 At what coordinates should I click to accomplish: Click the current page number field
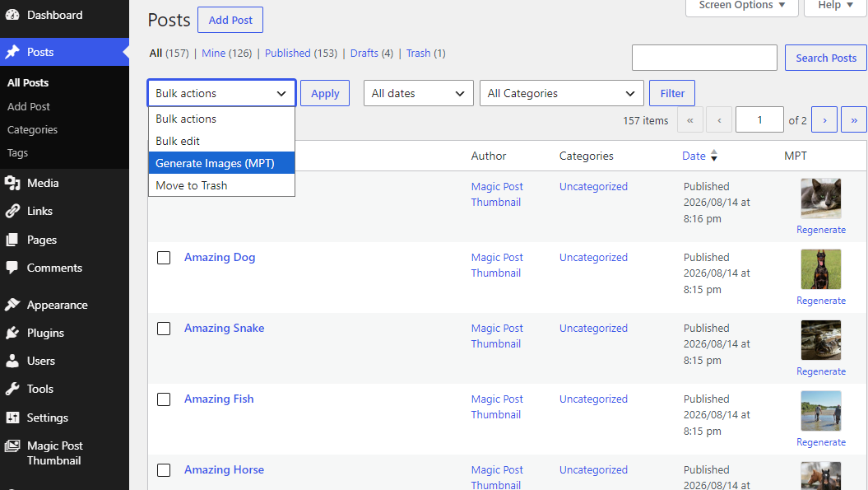pos(759,119)
